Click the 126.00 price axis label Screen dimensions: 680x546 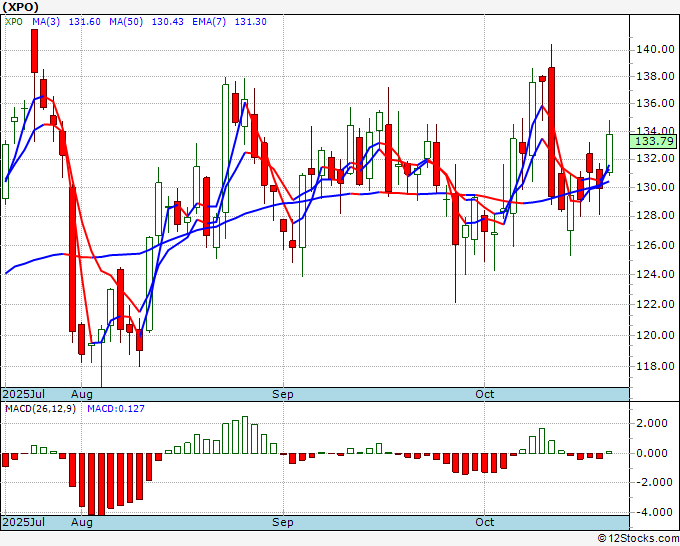tap(655, 245)
